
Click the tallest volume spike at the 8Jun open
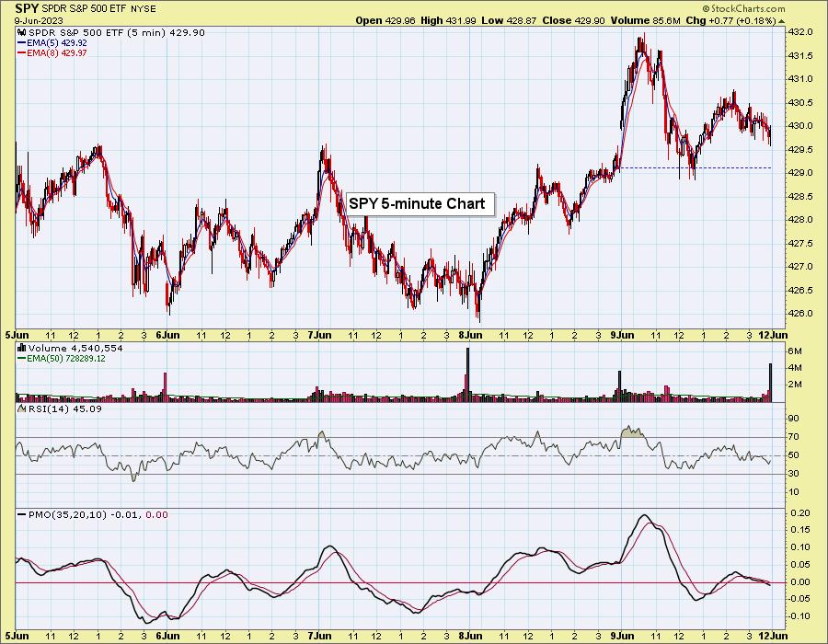(468, 374)
